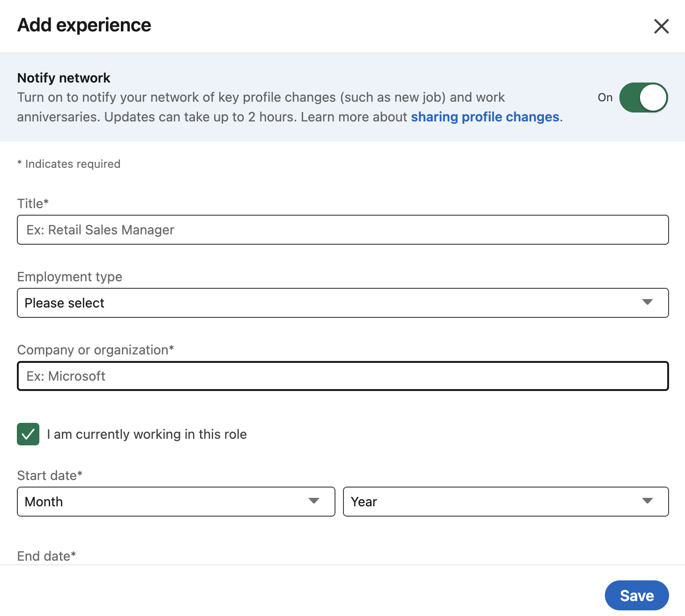Click the "Employment type" label
Viewport: 685px width, 616px height.
click(x=70, y=277)
